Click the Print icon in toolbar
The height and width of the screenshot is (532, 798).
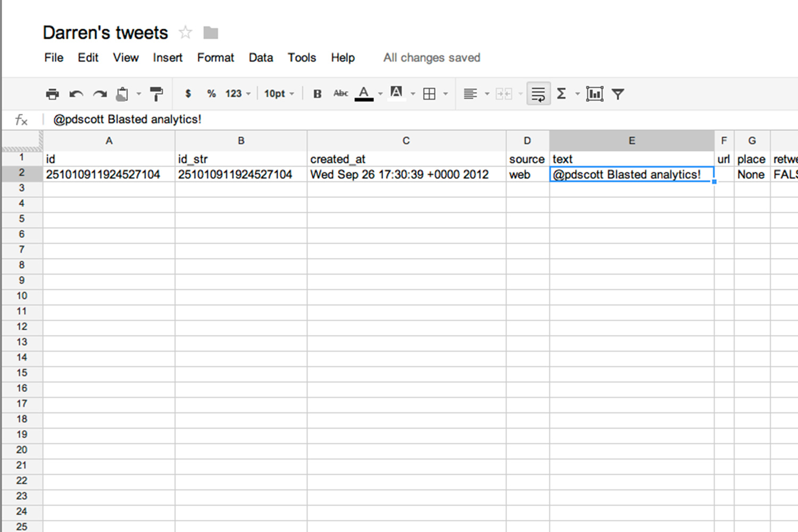[x=52, y=94]
